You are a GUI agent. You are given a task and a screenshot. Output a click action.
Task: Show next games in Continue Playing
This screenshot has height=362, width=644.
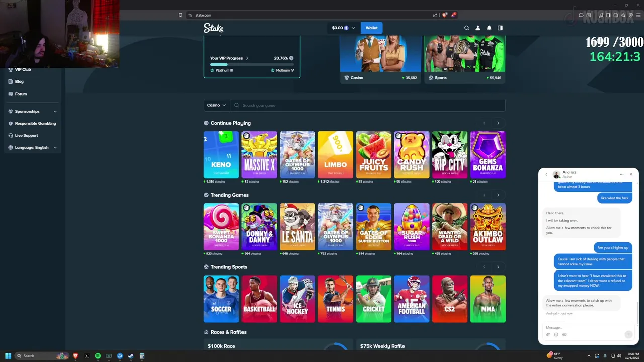click(498, 123)
